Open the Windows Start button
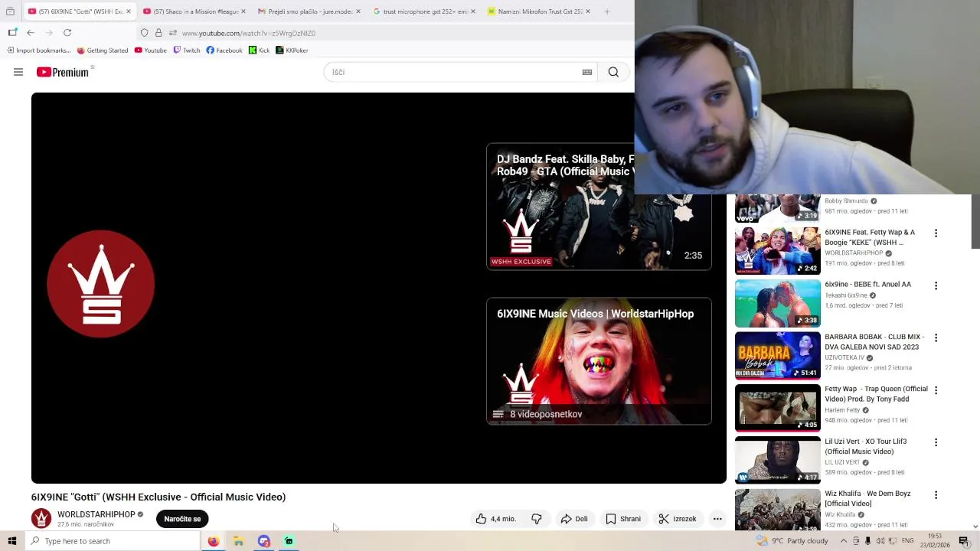Viewport: 980px width, 551px height. 12,541
